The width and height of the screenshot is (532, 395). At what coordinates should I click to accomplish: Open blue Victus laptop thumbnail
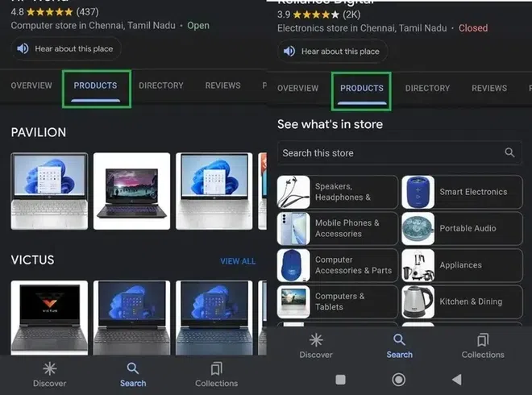(214, 318)
